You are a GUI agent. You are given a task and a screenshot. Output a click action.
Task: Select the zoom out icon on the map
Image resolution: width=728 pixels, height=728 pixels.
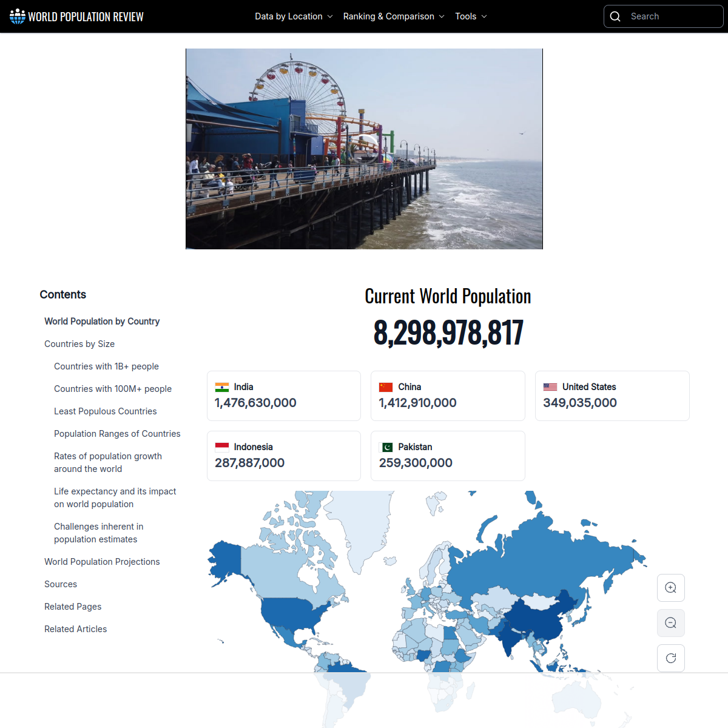click(x=670, y=622)
